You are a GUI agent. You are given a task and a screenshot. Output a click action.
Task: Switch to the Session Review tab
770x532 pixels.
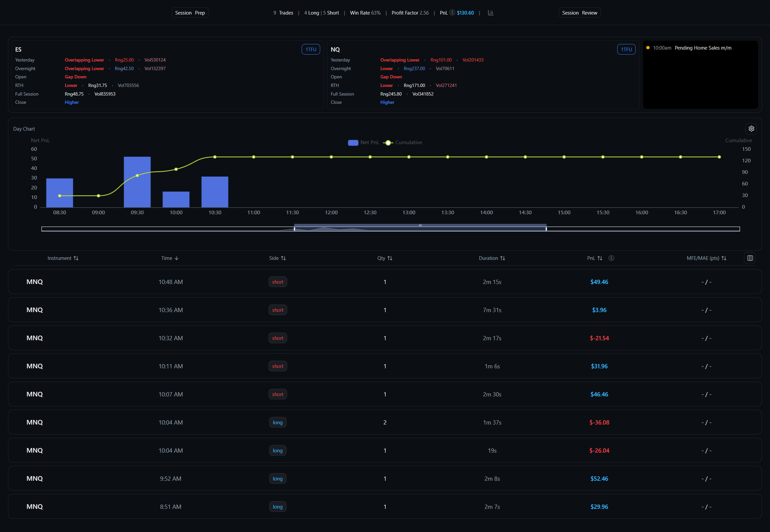(x=579, y=13)
